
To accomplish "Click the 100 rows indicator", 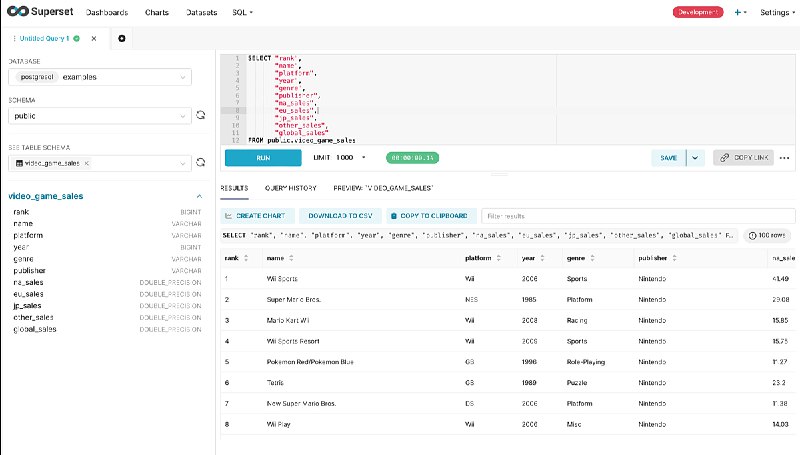I will click(767, 235).
